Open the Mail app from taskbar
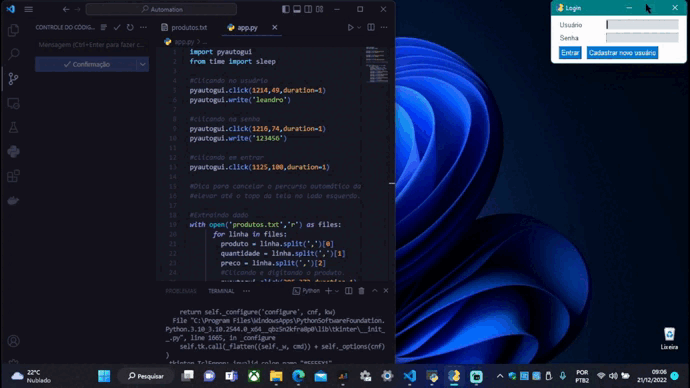 point(321,376)
